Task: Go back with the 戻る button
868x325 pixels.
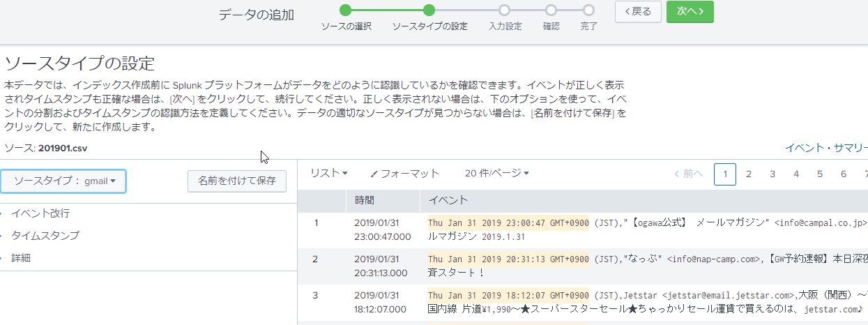Action: pyautogui.click(x=638, y=11)
